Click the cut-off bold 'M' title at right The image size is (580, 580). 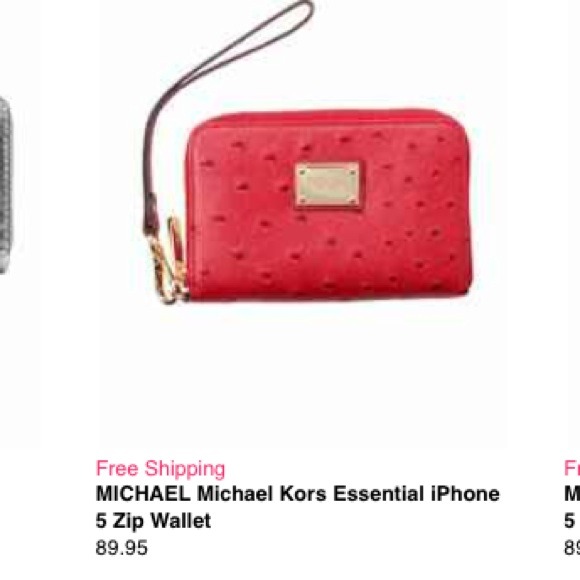[572, 493]
